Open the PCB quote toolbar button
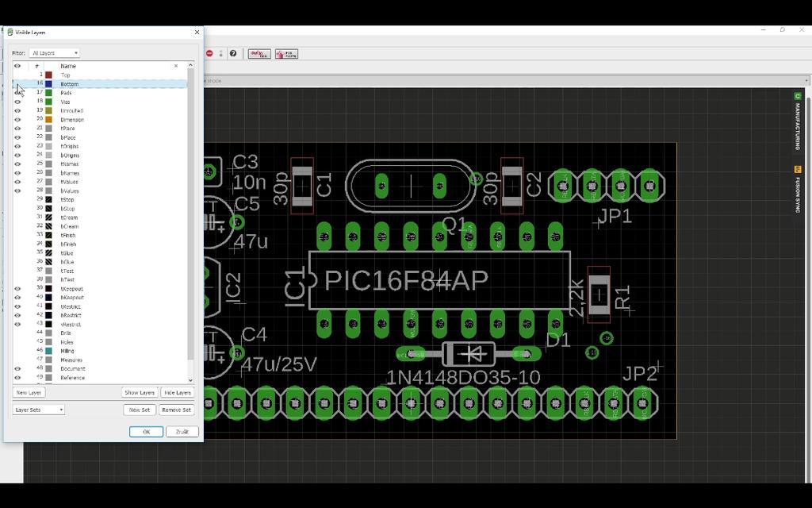Viewport: 812px width, 508px height. (286, 54)
